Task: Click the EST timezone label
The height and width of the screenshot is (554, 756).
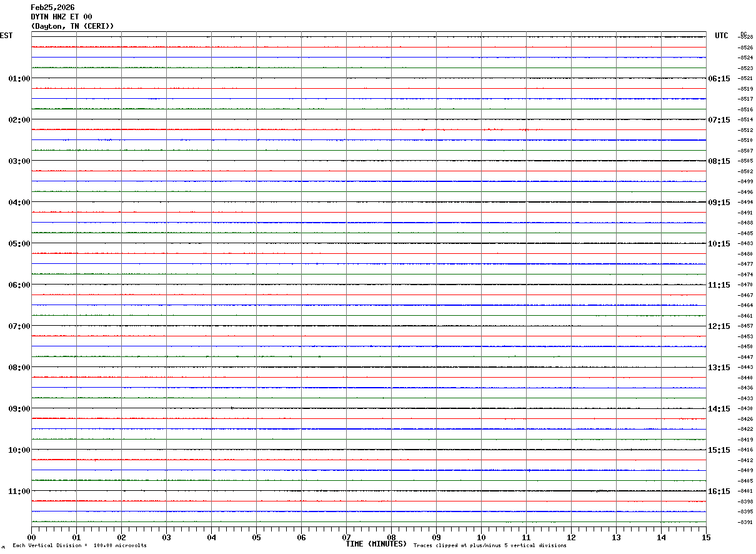Action: (x=6, y=36)
